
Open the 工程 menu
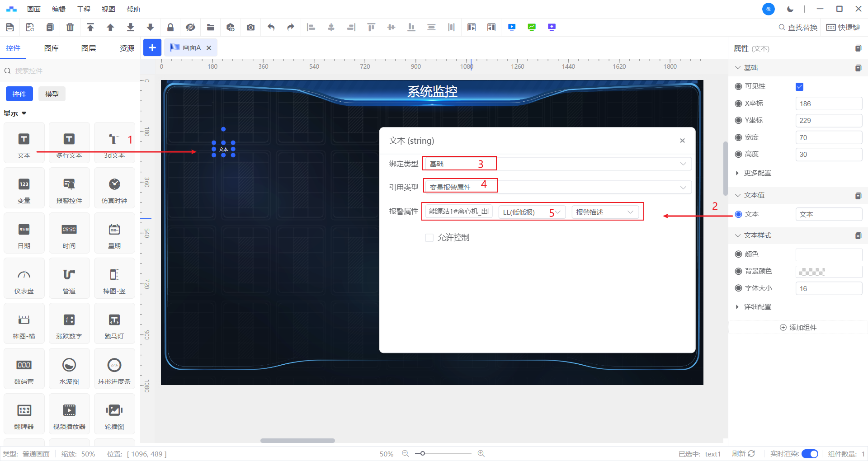84,9
